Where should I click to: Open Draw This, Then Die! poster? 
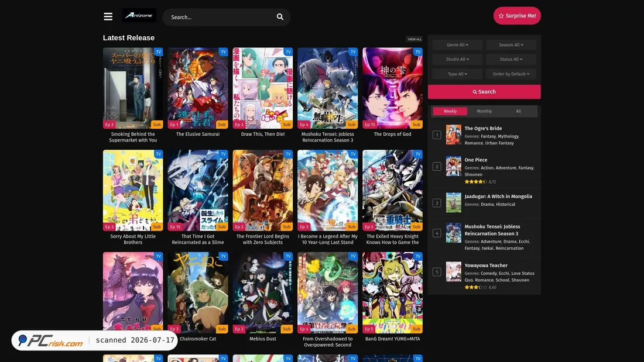tap(263, 88)
